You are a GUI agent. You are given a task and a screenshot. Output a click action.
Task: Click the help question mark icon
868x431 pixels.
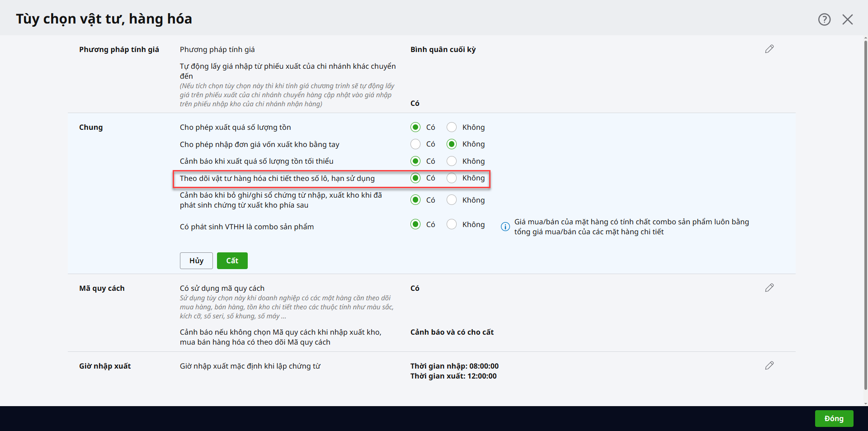click(x=824, y=19)
